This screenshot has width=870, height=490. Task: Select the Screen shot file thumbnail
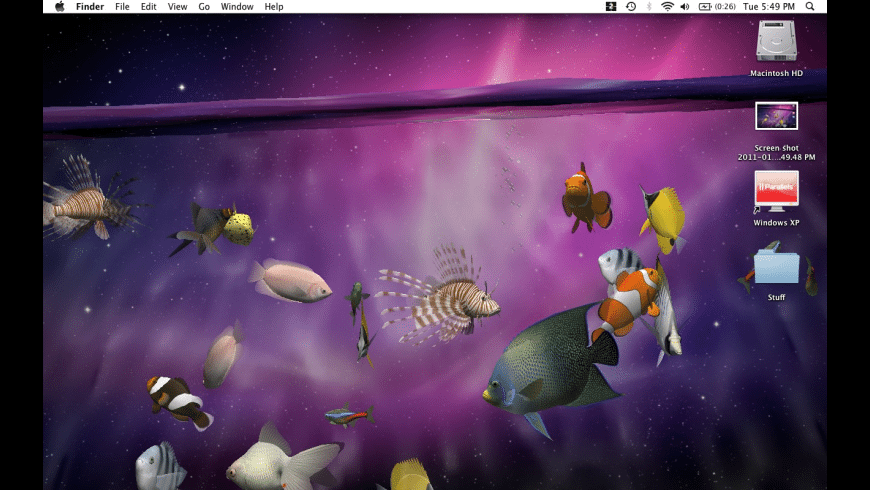click(776, 116)
